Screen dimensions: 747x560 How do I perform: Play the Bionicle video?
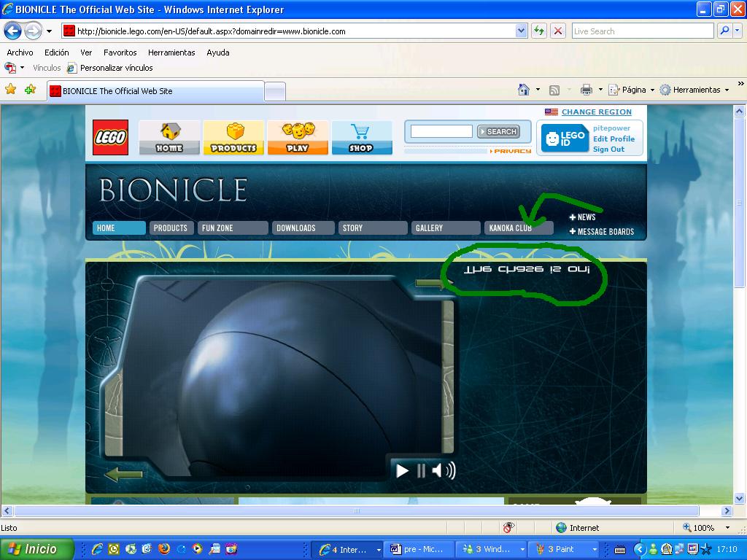click(x=402, y=471)
